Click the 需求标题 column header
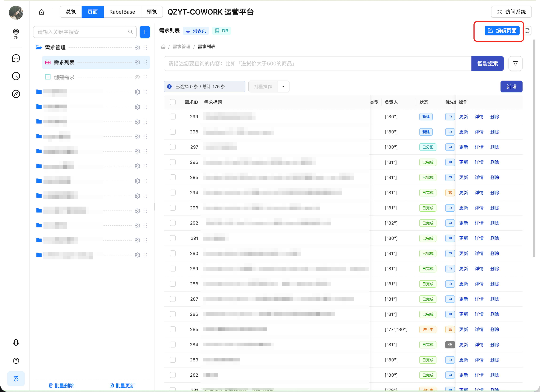This screenshot has width=540, height=392. pyautogui.click(x=213, y=102)
